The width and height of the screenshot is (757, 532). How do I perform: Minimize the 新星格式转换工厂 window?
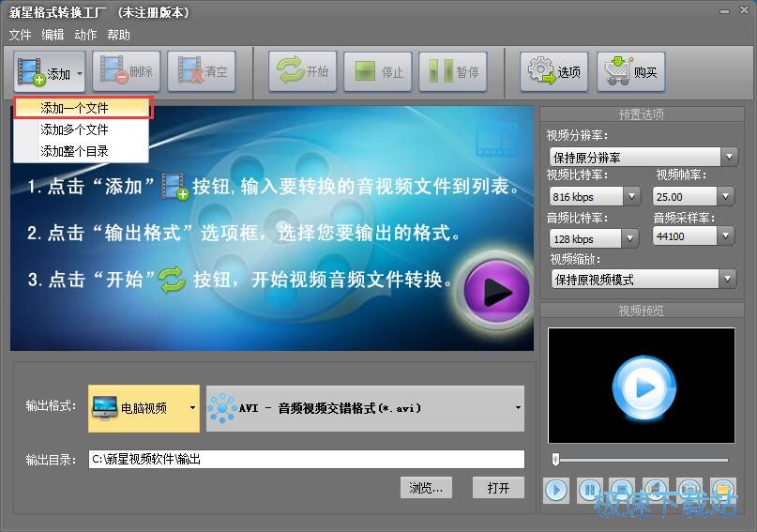pos(724,11)
